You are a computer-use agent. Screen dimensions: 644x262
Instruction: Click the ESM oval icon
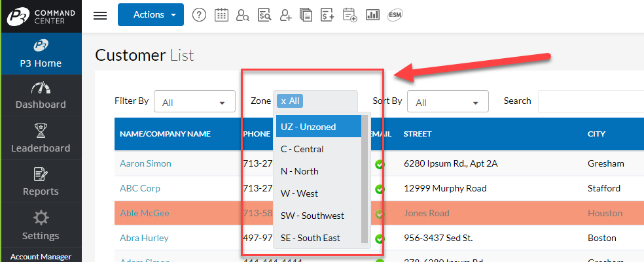tap(394, 15)
